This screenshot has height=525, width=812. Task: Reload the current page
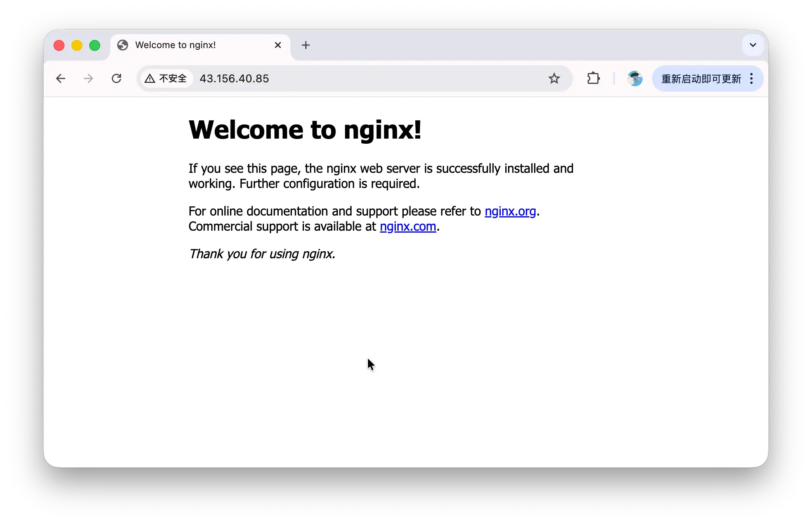pyautogui.click(x=116, y=79)
